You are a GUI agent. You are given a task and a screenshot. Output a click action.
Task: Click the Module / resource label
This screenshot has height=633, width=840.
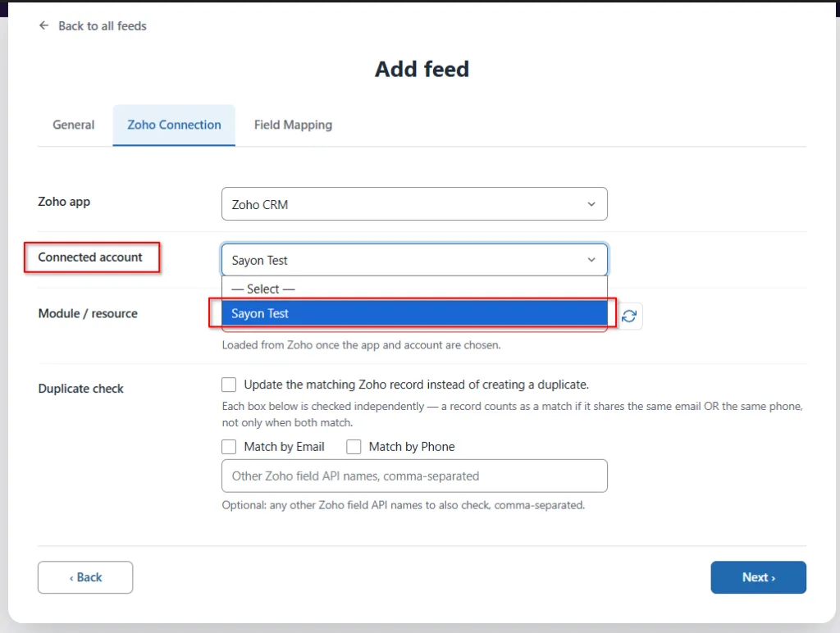(x=88, y=313)
